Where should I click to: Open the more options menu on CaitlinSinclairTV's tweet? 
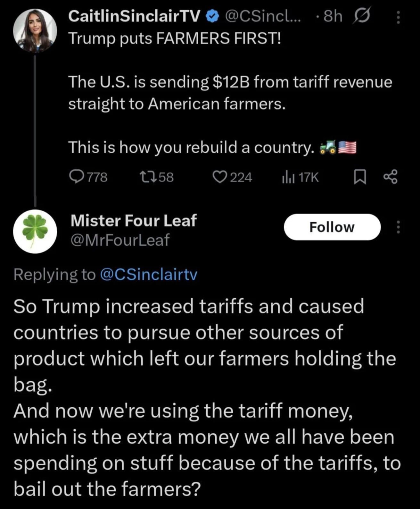pyautogui.click(x=398, y=18)
